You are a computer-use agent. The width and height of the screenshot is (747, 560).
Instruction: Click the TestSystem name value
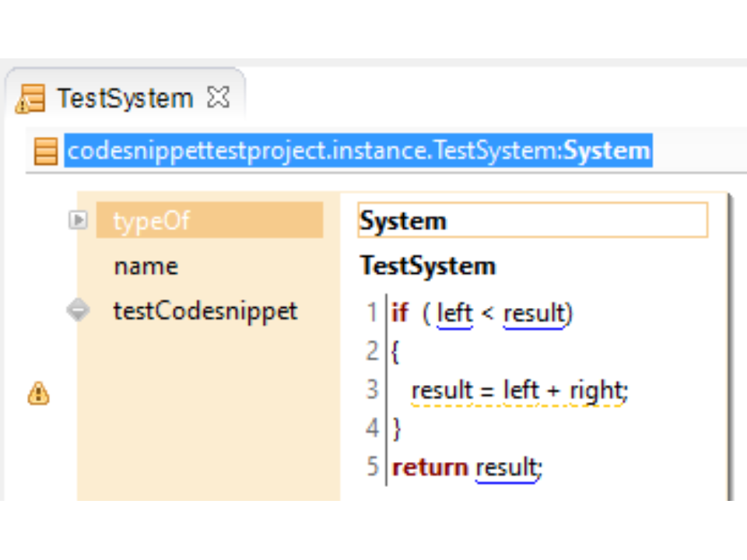tap(427, 266)
